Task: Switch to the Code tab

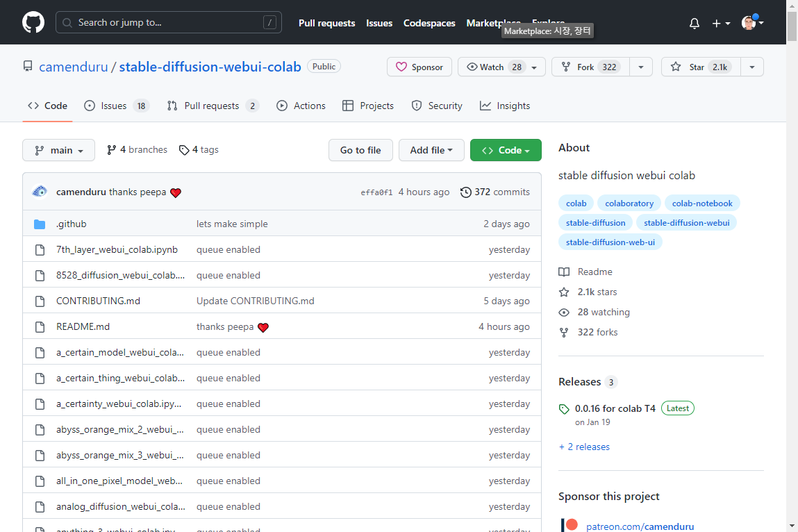Action: 47,106
